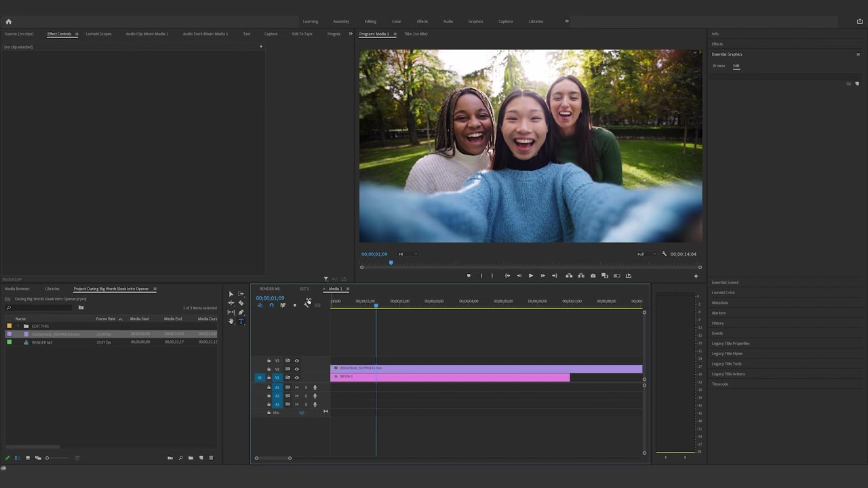The image size is (868, 488).
Task: Open the Program Monitor button editor plus
Action: pyautogui.click(x=695, y=276)
